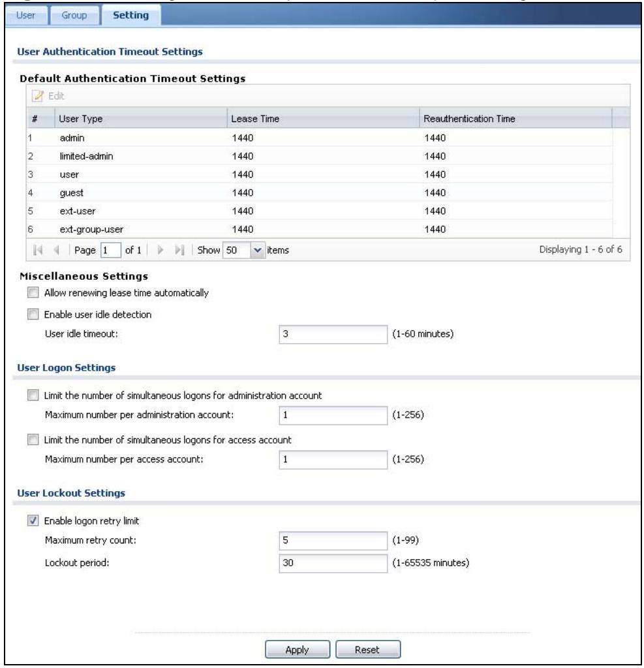Click the User Logon Settings heading
Screen dimensions: 644x668
66,368
